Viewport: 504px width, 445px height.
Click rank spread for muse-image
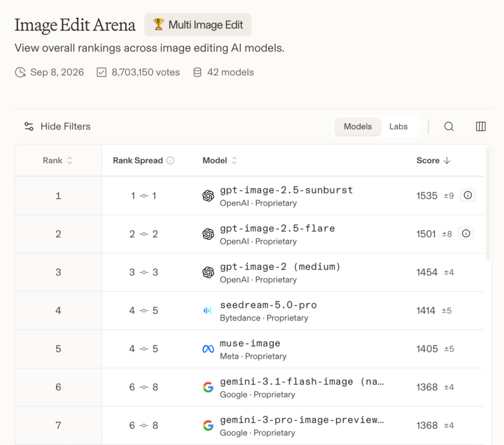(x=143, y=349)
